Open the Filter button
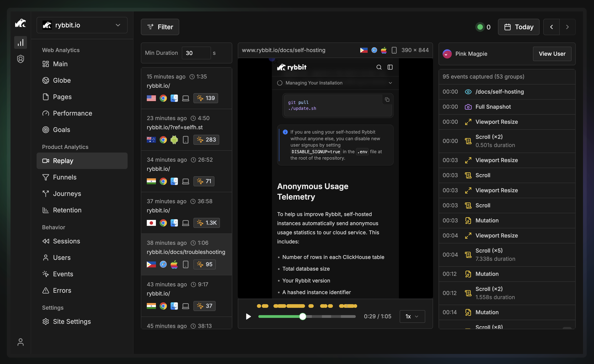594x364 pixels. 160,27
